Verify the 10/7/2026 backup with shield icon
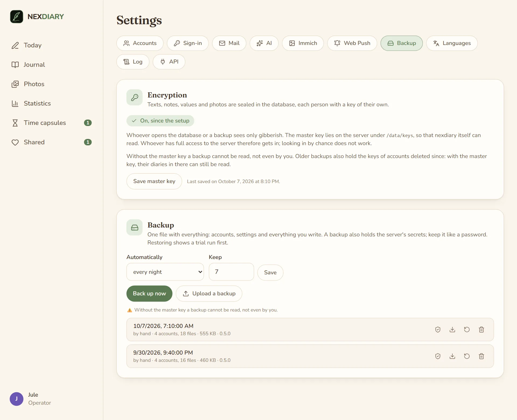 click(x=438, y=330)
